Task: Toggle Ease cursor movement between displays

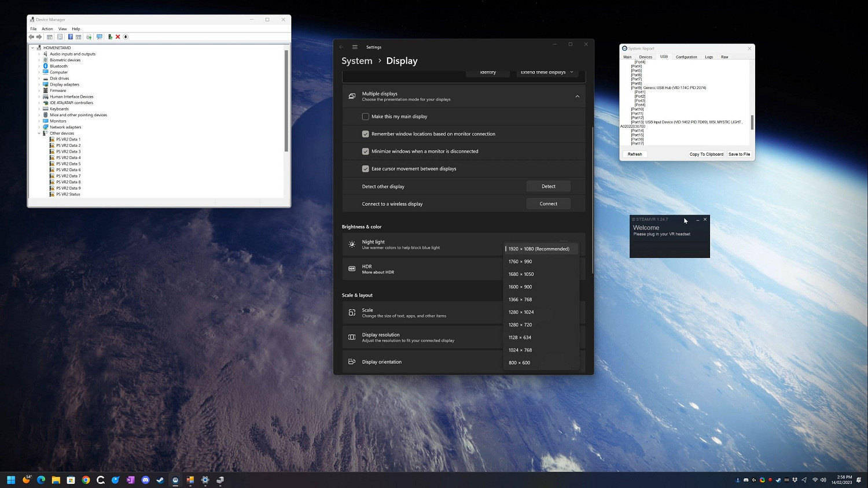Action: (x=366, y=169)
